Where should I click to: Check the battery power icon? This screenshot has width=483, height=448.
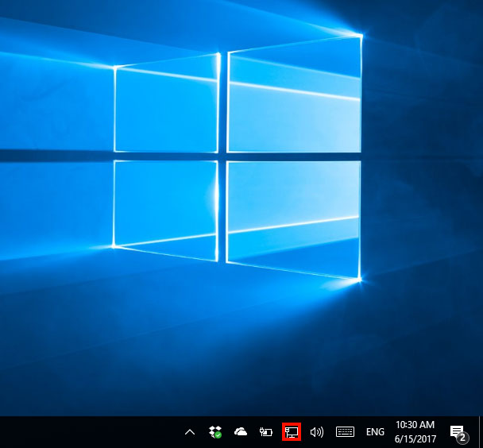pyautogui.click(x=266, y=431)
